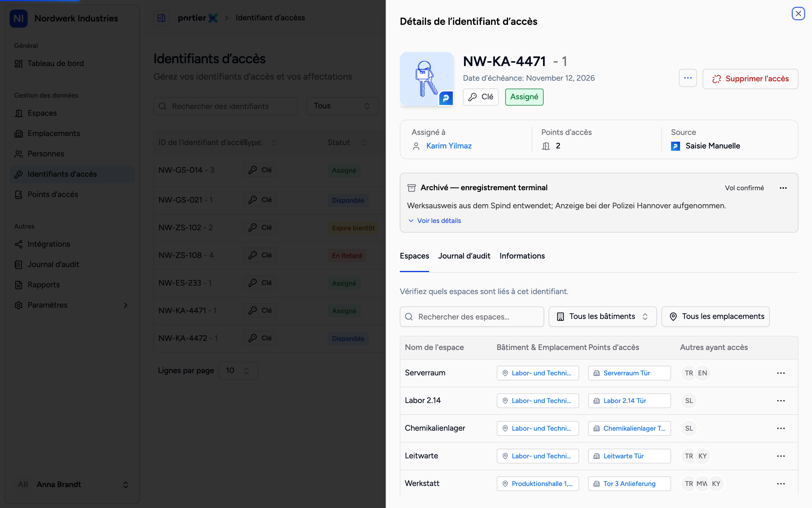Screen dimensions: 812x508
Task: Open Karim Yilmaz's profile link
Action: pos(449,146)
